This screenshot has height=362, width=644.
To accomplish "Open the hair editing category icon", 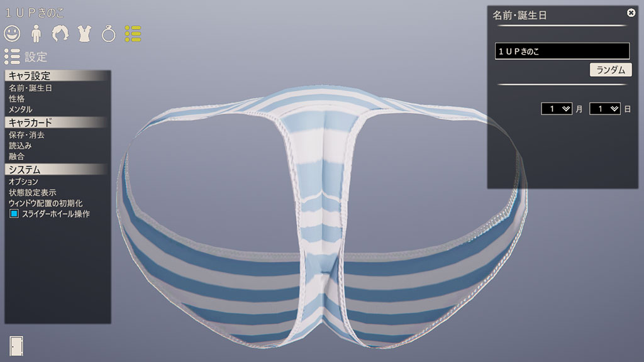I will 60,33.
